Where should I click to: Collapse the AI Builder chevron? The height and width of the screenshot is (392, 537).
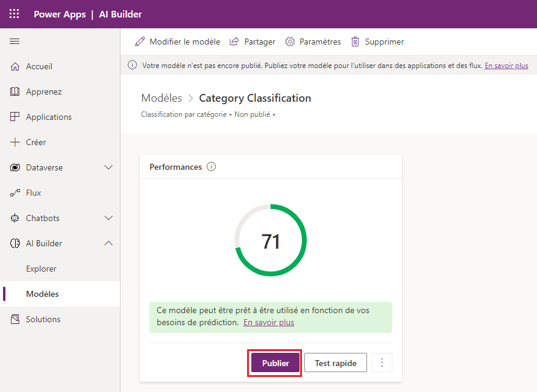(108, 243)
